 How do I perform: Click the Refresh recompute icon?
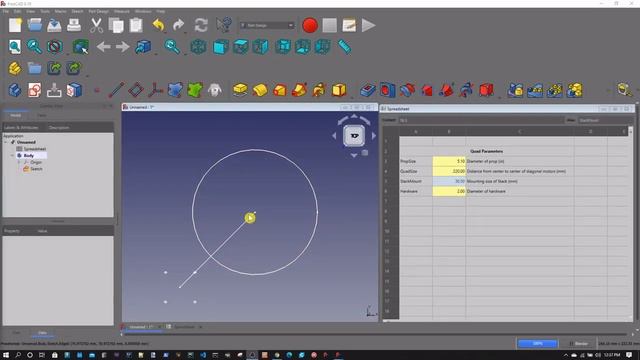click(x=201, y=25)
